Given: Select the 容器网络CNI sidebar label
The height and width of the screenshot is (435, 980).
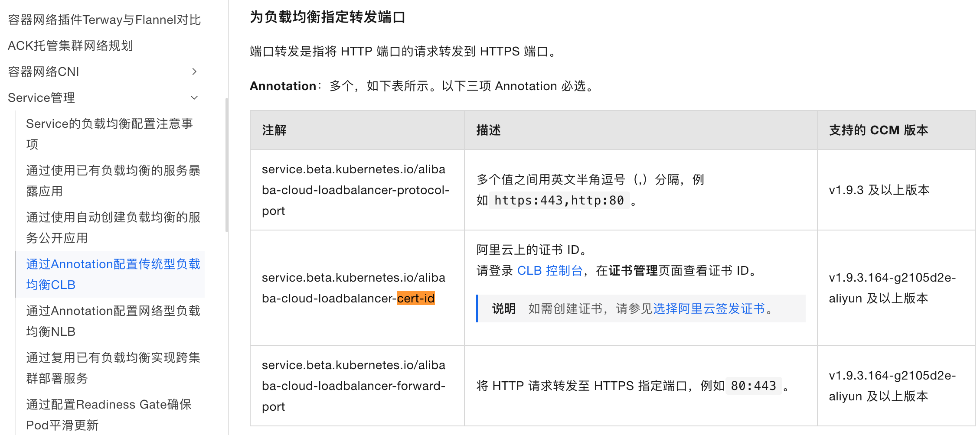Looking at the screenshot, I should pos(43,71).
